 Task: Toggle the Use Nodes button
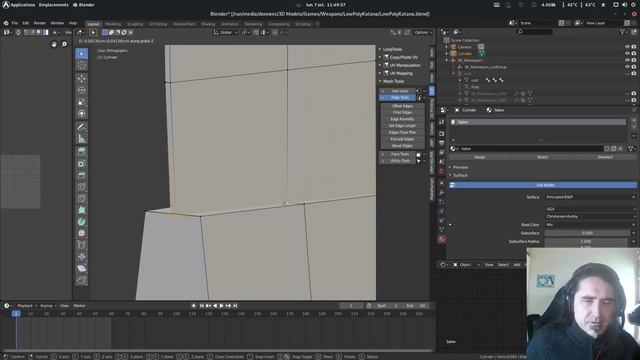pos(543,185)
